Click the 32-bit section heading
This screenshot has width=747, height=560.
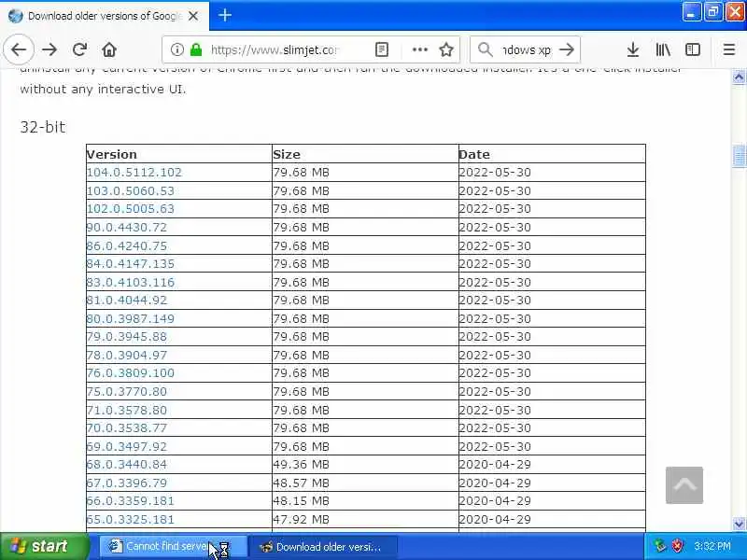[43, 127]
